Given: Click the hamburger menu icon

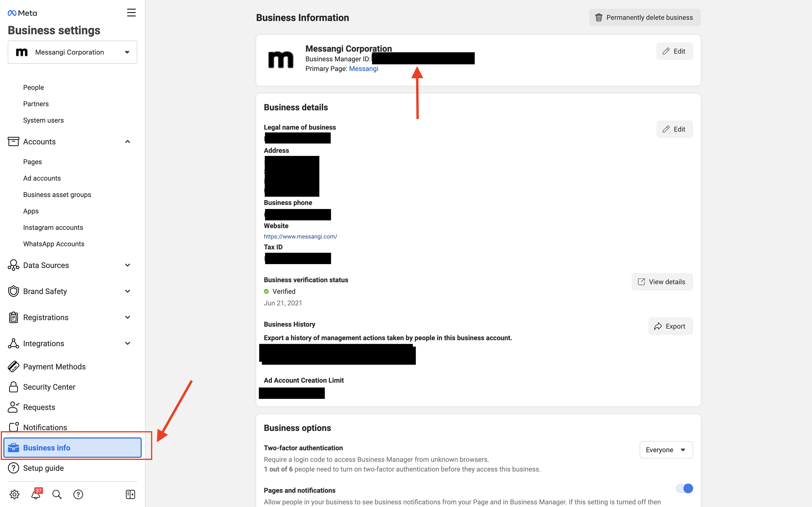Looking at the screenshot, I should [x=131, y=13].
